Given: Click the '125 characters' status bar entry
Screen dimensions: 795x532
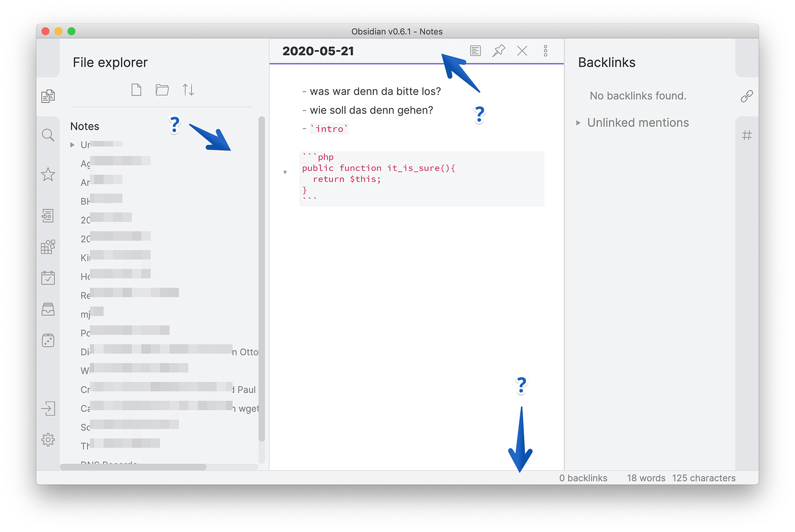Looking at the screenshot, I should point(703,478).
